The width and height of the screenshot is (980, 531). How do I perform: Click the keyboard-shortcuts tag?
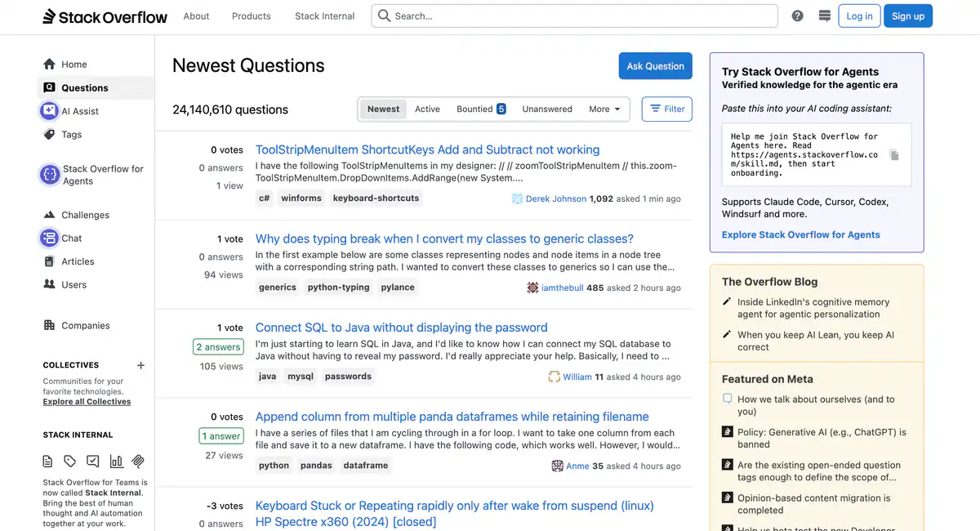point(376,198)
